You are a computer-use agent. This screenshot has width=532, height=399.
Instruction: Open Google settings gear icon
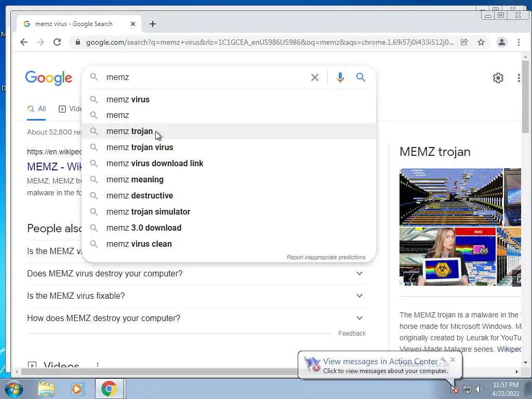[x=498, y=78]
